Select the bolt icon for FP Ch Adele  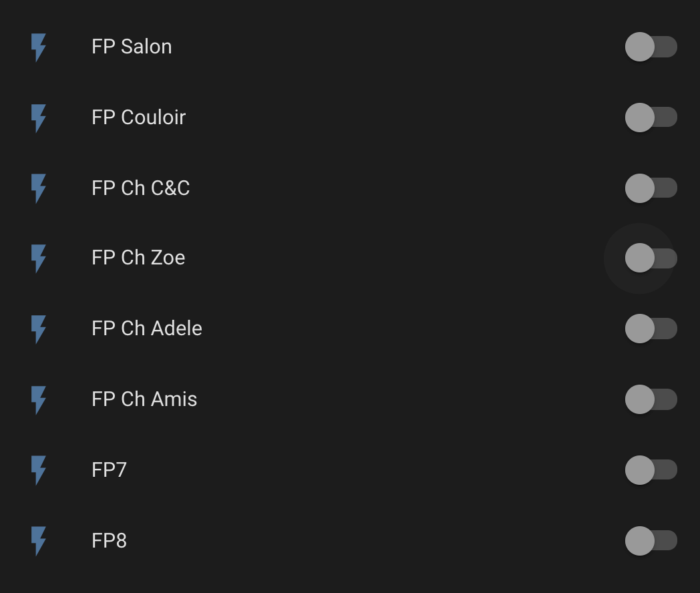click(x=39, y=329)
